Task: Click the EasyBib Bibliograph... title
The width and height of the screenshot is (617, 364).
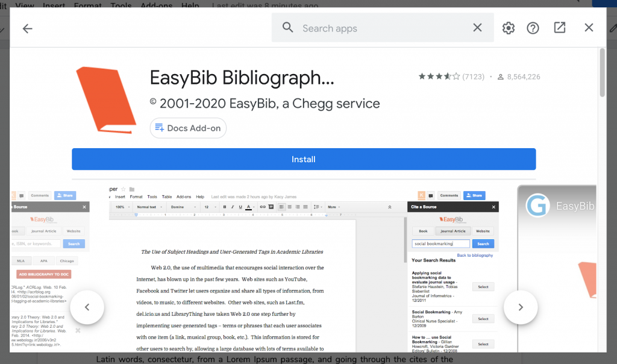Action: (242, 78)
